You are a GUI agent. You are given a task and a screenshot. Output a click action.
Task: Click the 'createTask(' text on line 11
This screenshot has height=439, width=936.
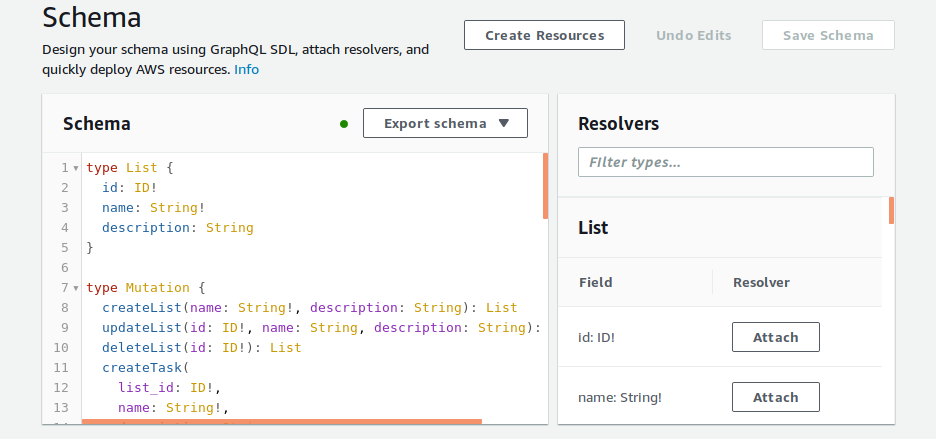click(x=146, y=367)
